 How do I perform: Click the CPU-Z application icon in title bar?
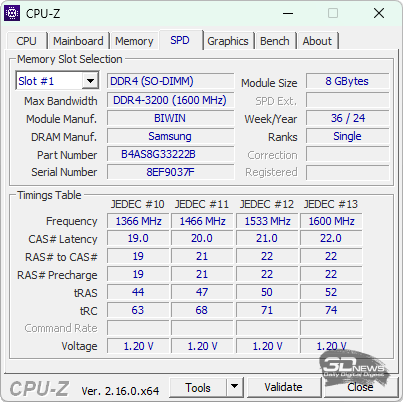[12, 13]
